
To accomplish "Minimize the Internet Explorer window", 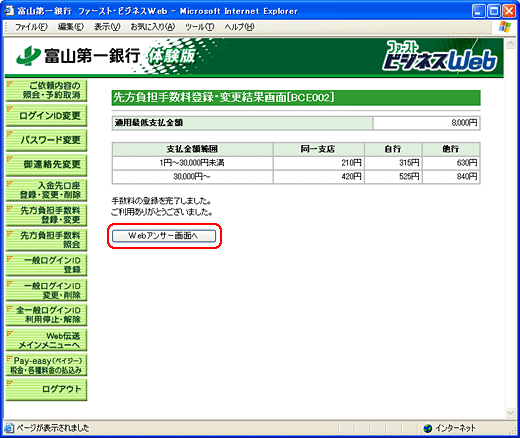I will click(479, 11).
